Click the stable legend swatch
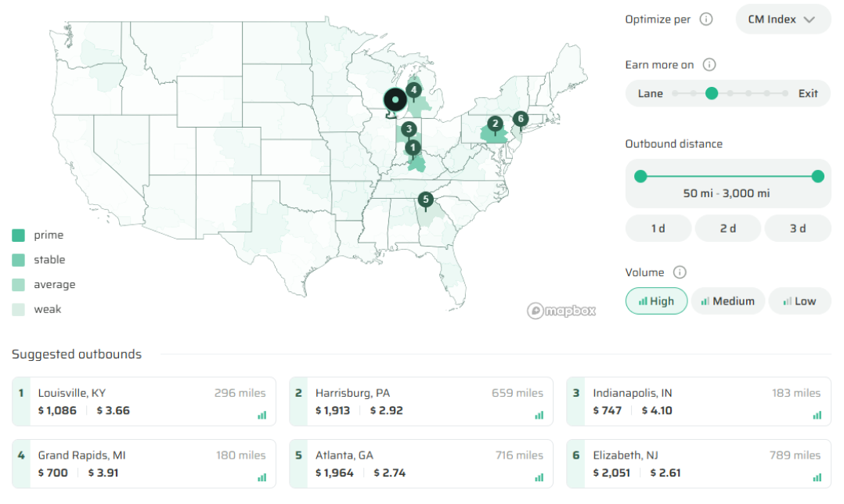 pyautogui.click(x=18, y=260)
